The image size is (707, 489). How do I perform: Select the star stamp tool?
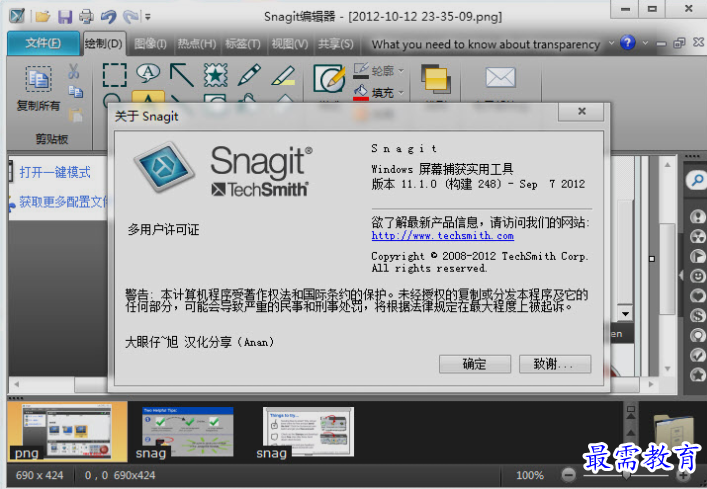click(x=216, y=75)
